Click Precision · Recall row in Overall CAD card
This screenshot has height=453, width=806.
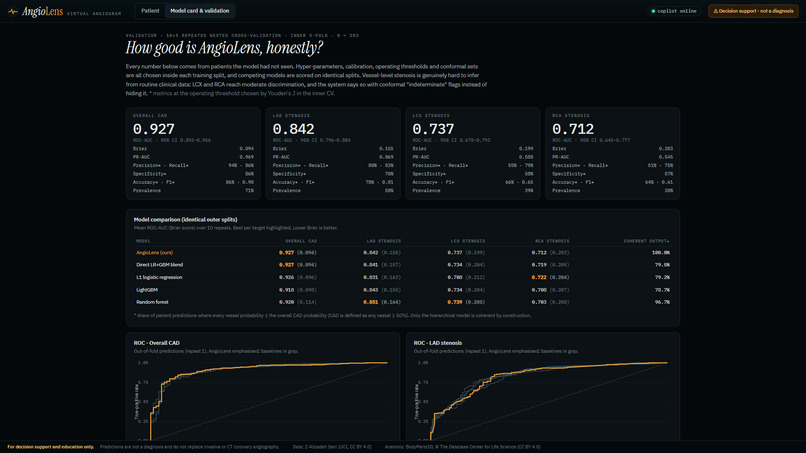193,166
